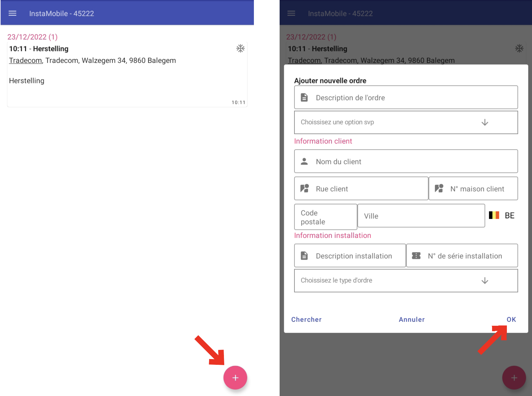This screenshot has height=396, width=532.
Task: Tap the pink plus add button, left screen
Action: click(x=235, y=378)
